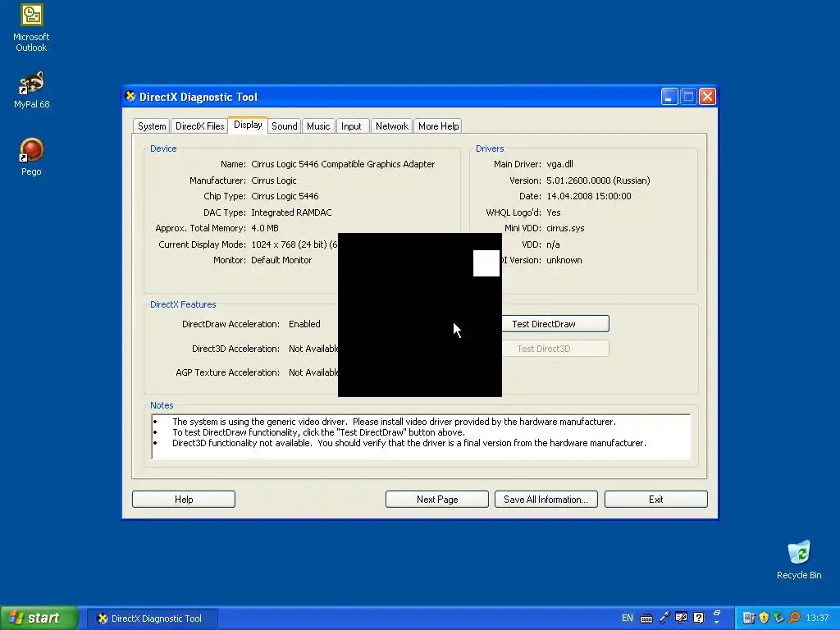This screenshot has width=840, height=630.
Task: Click the DirectX icon in the title bar
Action: [x=130, y=97]
